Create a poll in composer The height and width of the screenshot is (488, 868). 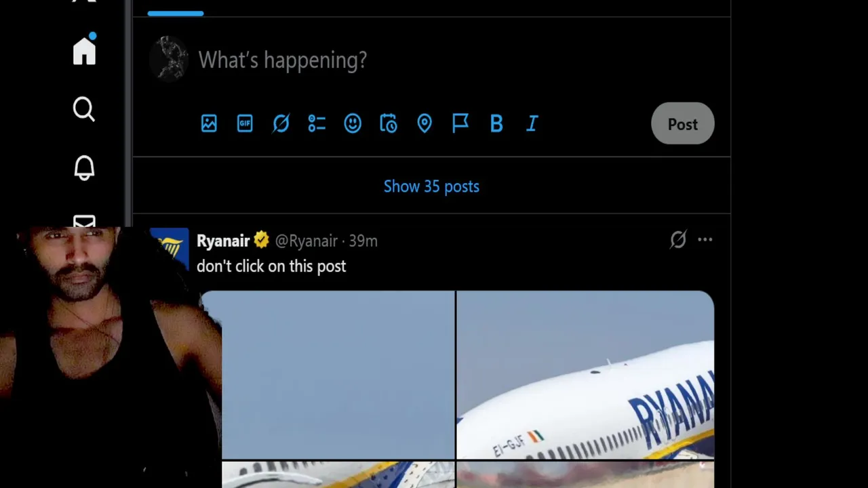[x=317, y=123]
